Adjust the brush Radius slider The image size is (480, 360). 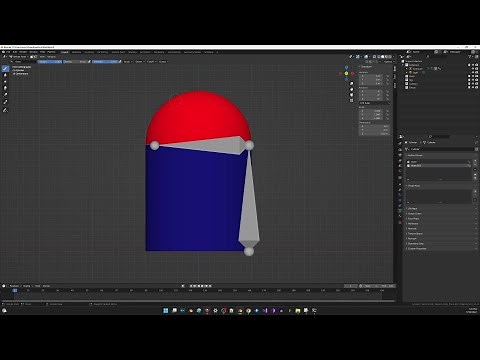coord(75,62)
